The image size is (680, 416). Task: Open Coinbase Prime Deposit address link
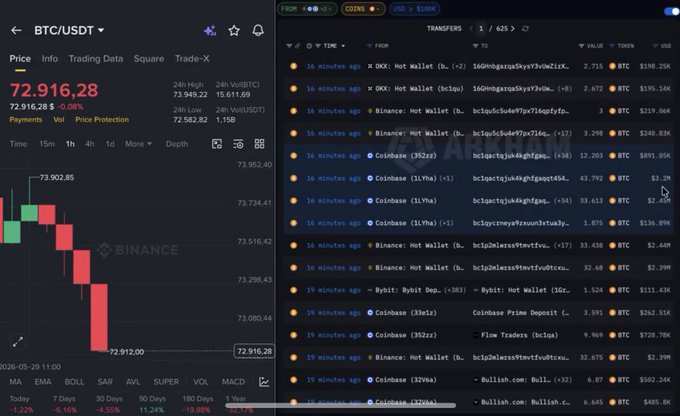coord(521,313)
